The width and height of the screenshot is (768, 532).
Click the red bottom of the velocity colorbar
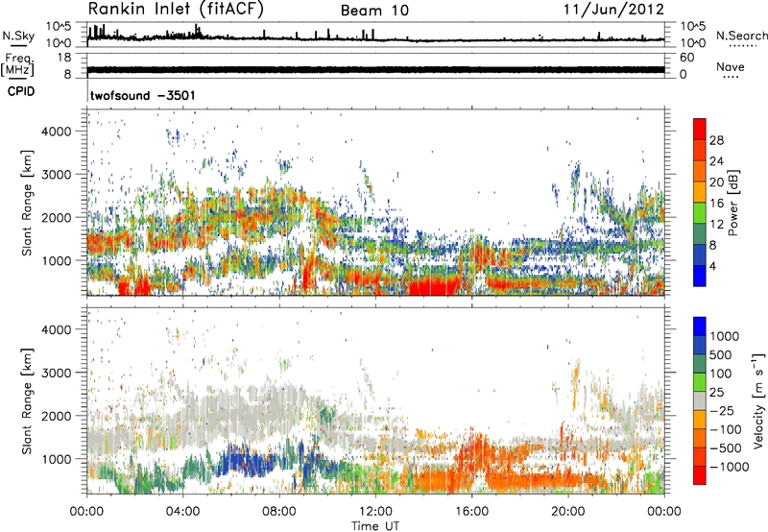click(700, 475)
